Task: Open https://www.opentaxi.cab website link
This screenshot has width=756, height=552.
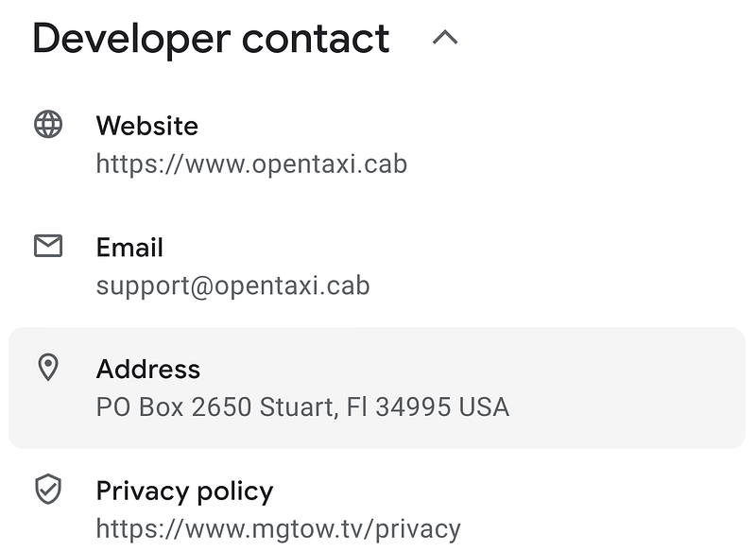Action: (x=251, y=164)
